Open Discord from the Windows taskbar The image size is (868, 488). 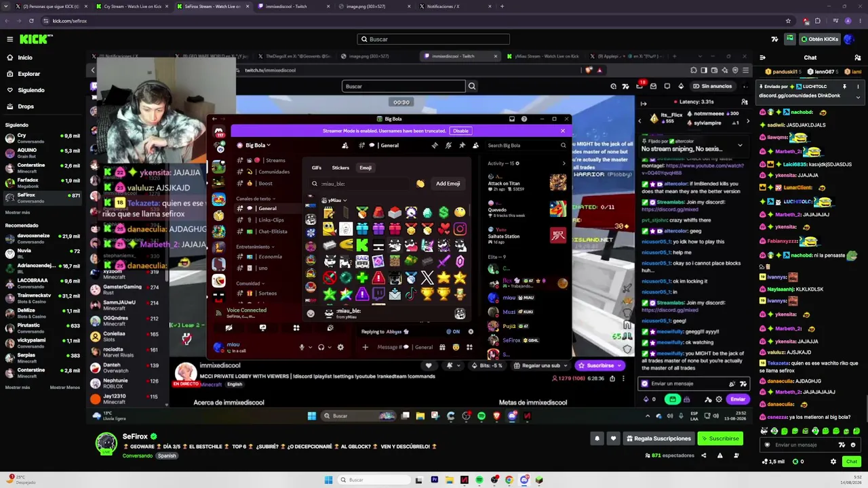[x=524, y=480]
